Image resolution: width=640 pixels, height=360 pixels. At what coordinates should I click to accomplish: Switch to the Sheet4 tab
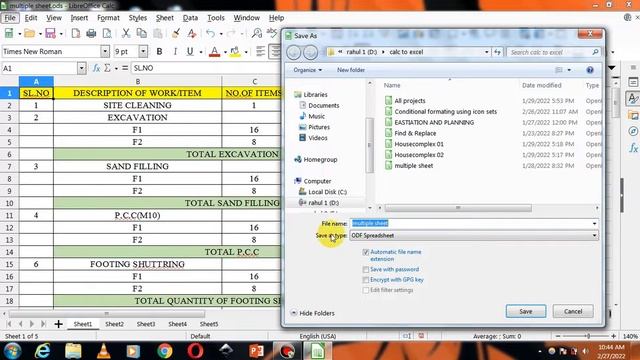click(x=177, y=324)
